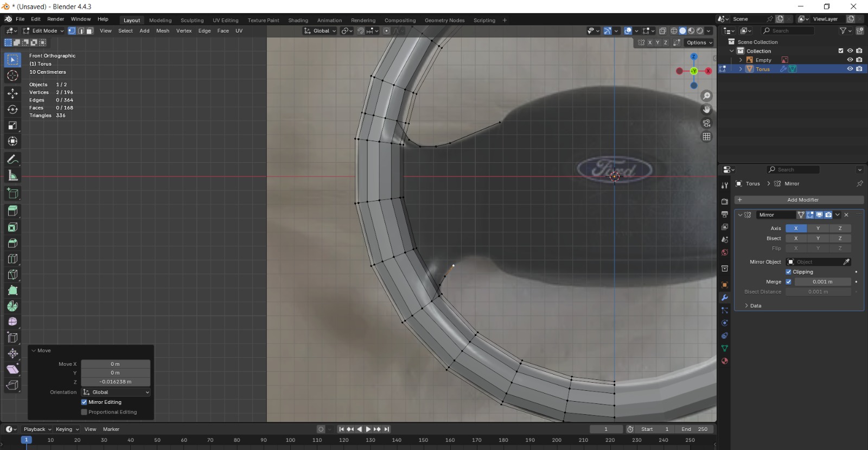The height and width of the screenshot is (450, 868).
Task: Select the Rotate tool
Action: pos(12,110)
